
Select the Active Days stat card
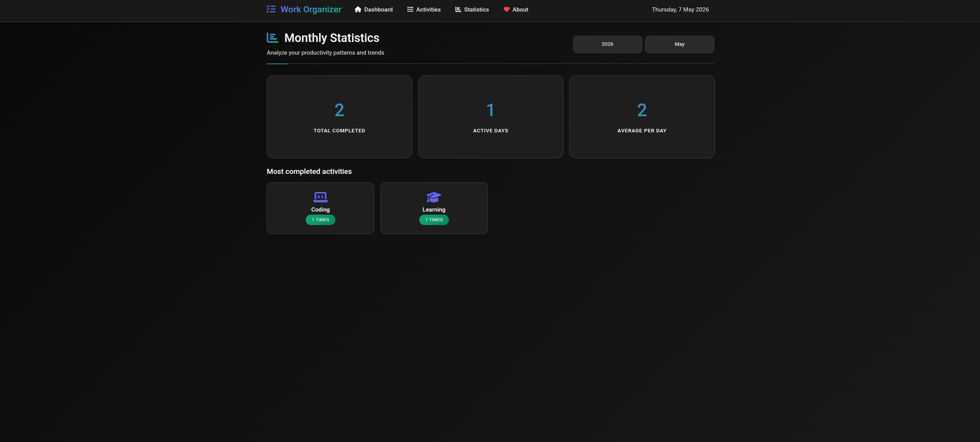tap(490, 117)
